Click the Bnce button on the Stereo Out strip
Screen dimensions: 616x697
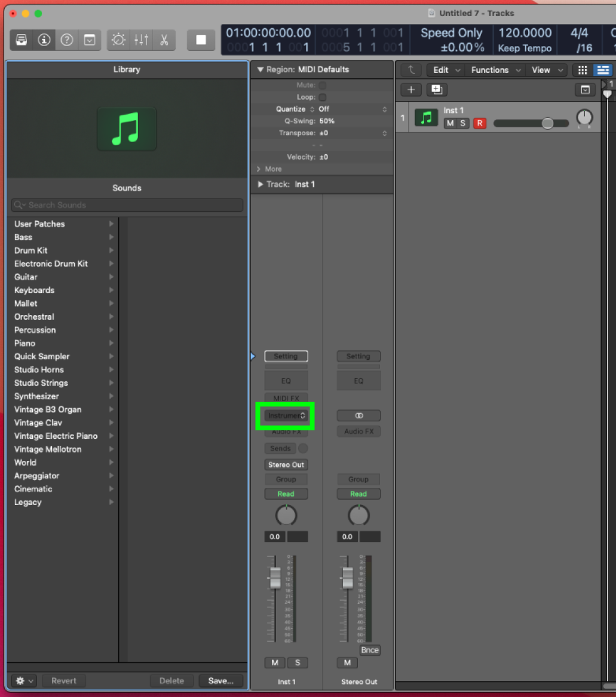tap(370, 650)
